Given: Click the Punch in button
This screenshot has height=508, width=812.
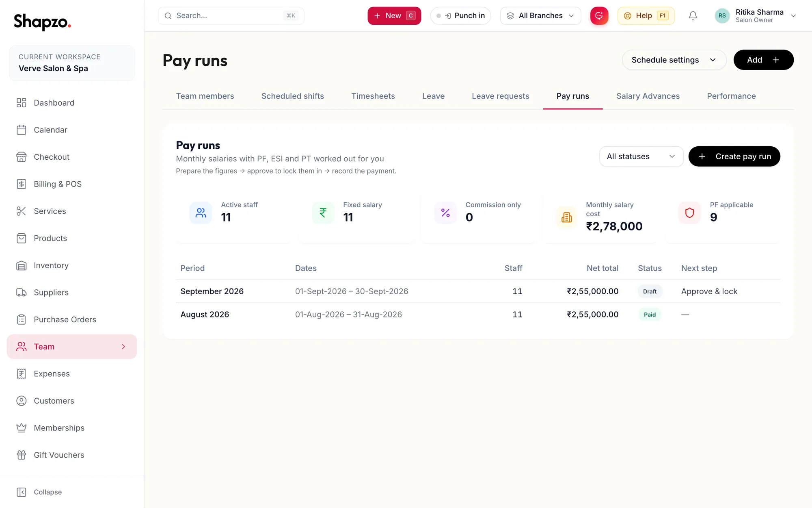Looking at the screenshot, I should pyautogui.click(x=460, y=16).
